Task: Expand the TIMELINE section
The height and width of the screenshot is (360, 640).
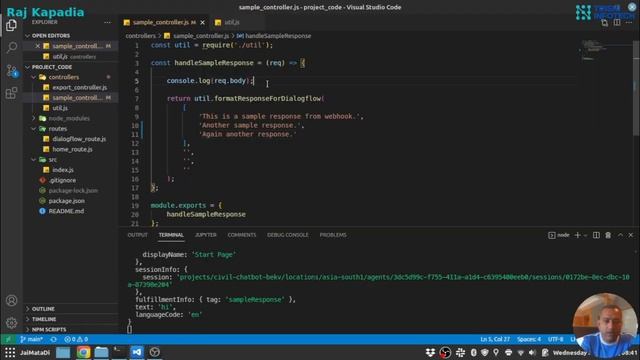Action: 44,319
